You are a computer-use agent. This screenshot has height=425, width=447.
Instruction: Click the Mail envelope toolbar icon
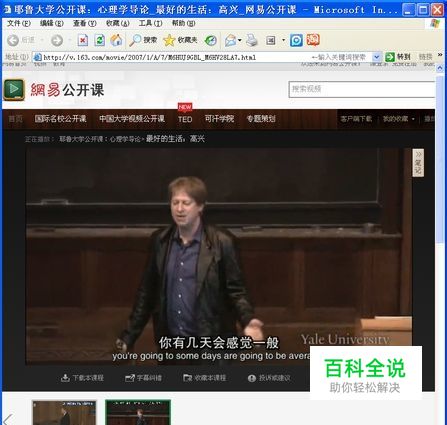[230, 40]
